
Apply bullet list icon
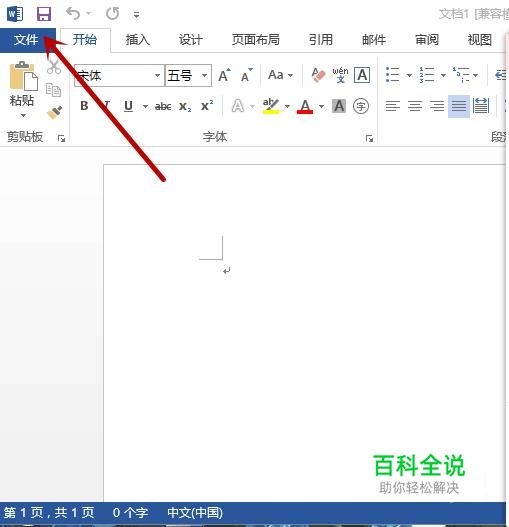pyautogui.click(x=392, y=75)
